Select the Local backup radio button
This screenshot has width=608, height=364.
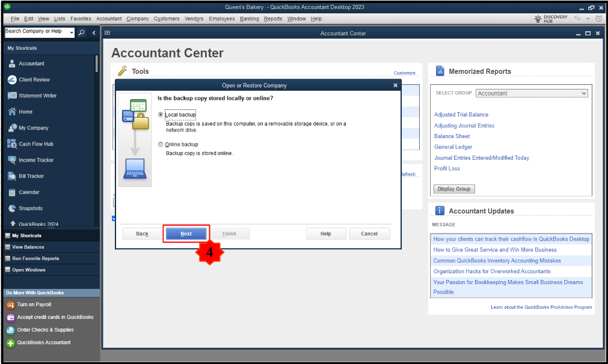161,115
